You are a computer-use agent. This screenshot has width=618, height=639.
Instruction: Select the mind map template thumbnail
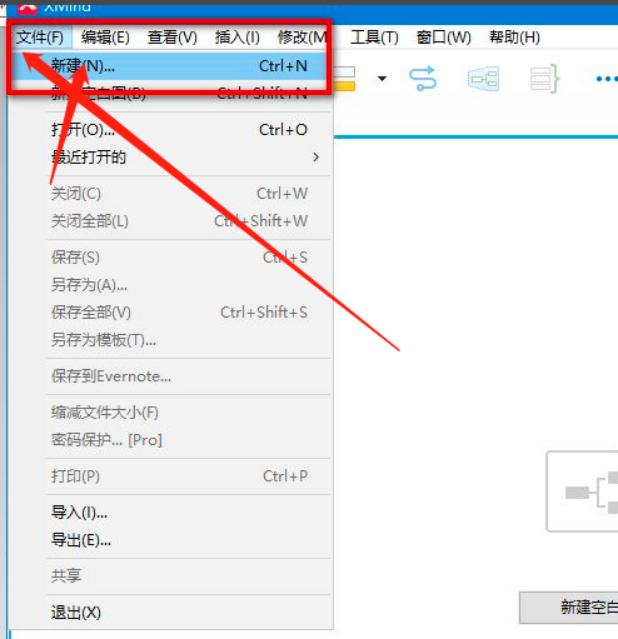582,491
